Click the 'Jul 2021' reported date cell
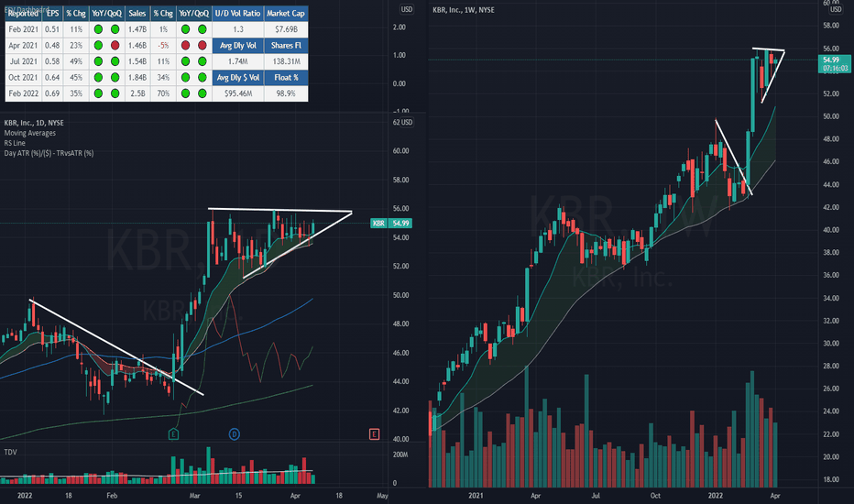Screen dimensions: 854x504 pyautogui.click(x=24, y=61)
